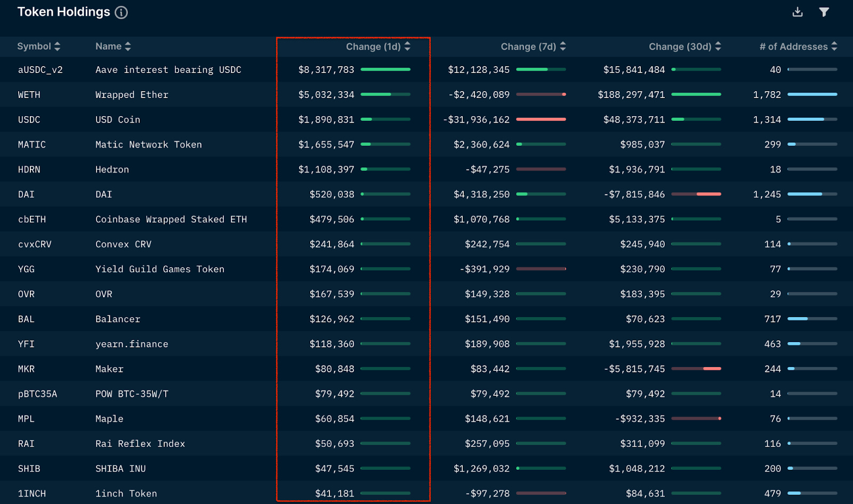The height and width of the screenshot is (504, 853).
Task: Select the MATIC symbol
Action: click(32, 144)
